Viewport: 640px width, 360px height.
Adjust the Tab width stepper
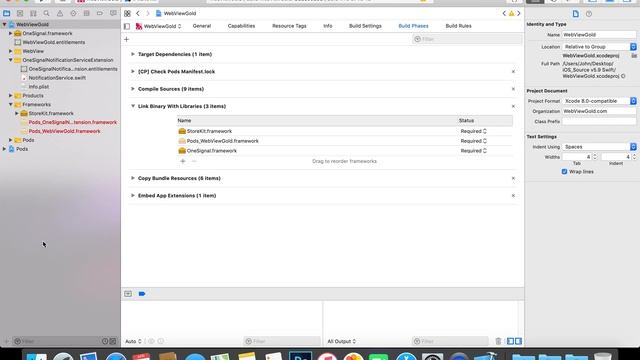point(595,157)
